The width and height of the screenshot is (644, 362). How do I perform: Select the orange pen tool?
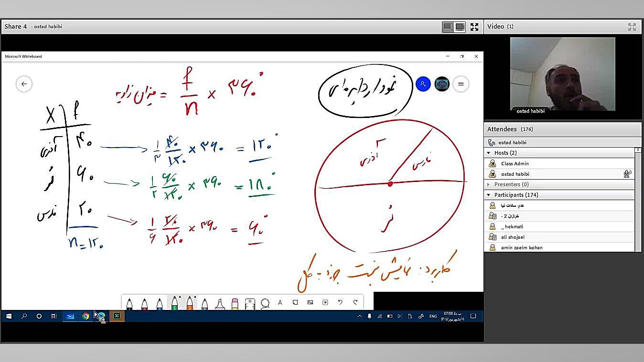(x=190, y=303)
